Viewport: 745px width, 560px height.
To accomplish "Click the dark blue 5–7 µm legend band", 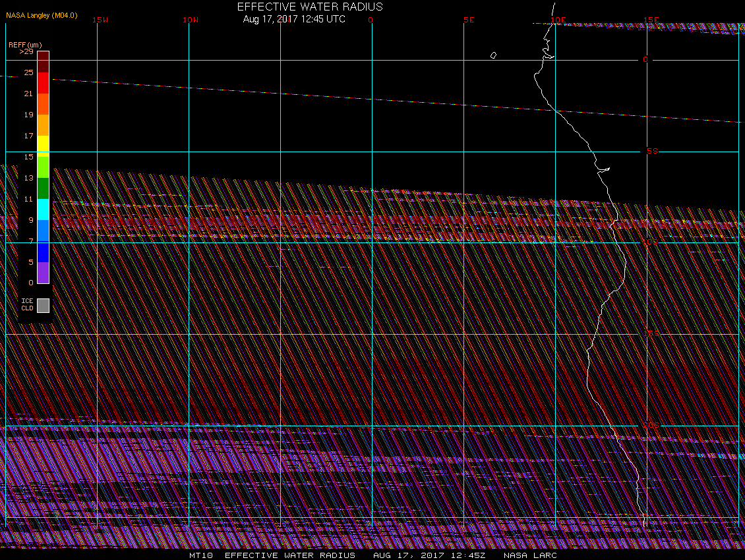I will 43,251.
